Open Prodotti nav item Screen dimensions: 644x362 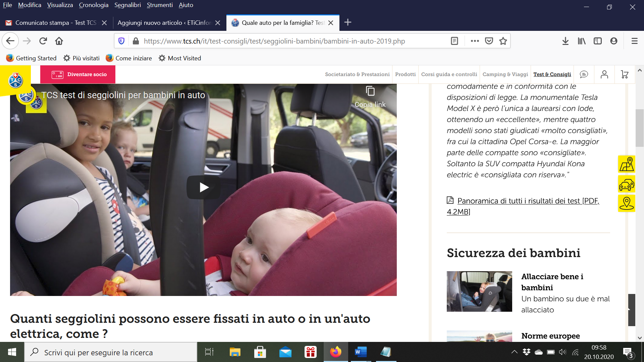pyautogui.click(x=405, y=74)
